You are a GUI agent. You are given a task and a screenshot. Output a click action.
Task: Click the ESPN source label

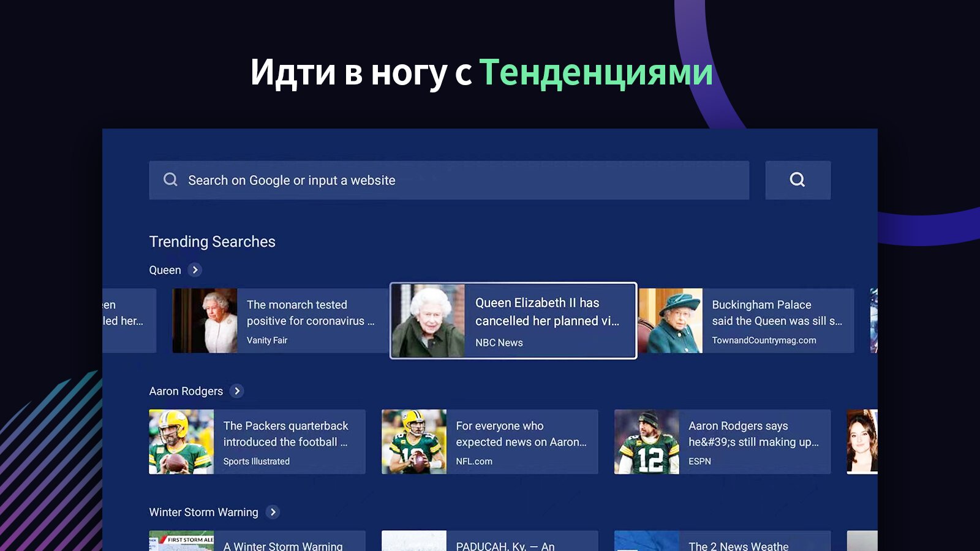[699, 462]
